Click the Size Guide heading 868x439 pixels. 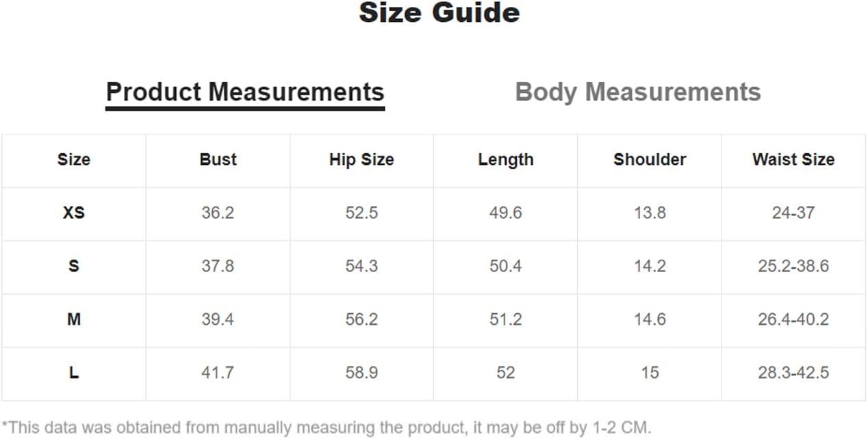click(439, 13)
